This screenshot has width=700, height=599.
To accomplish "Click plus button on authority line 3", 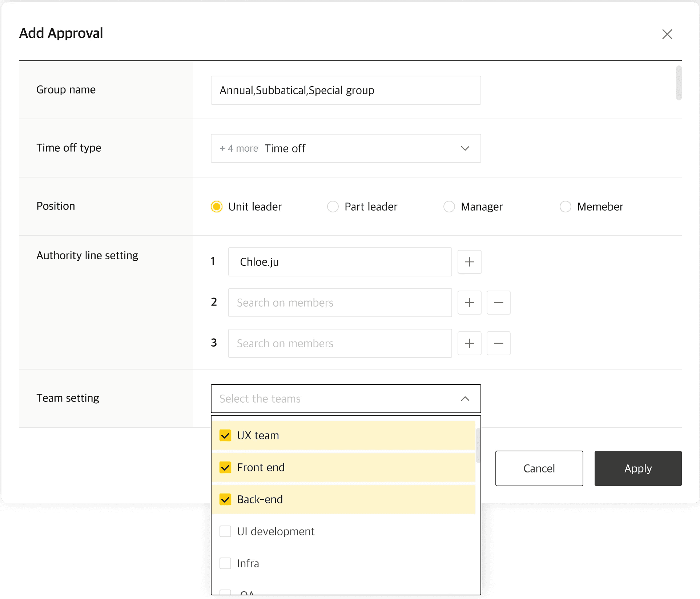I will (x=469, y=343).
